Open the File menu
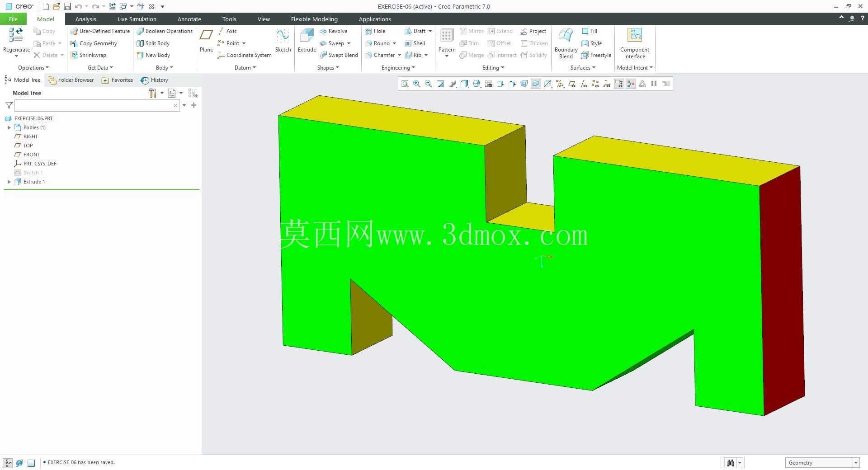The height and width of the screenshot is (470, 868). 13,19
